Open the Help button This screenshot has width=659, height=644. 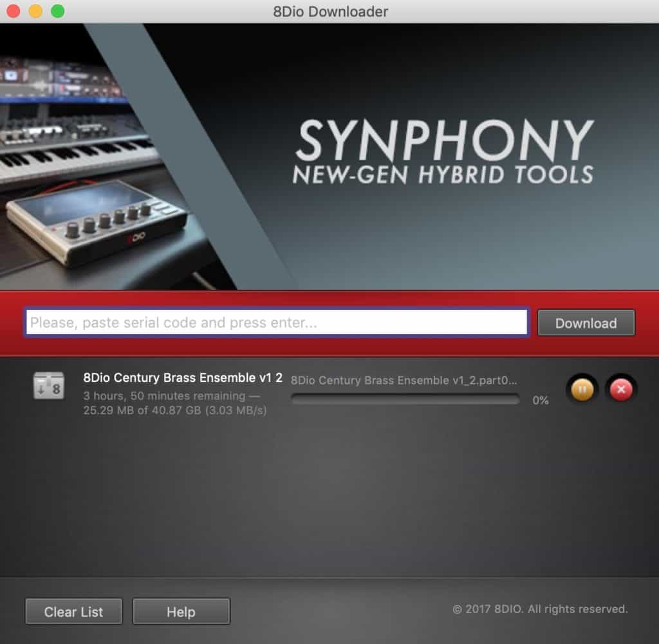click(181, 612)
